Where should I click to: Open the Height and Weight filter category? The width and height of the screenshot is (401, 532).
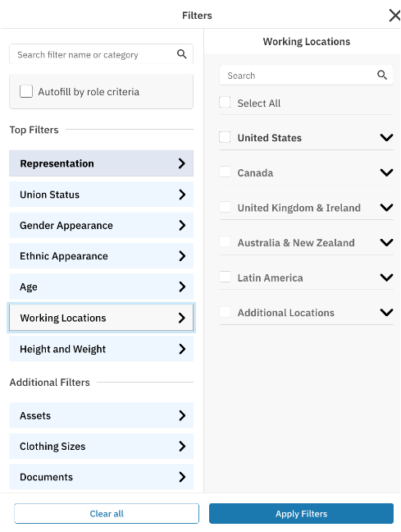click(x=102, y=349)
